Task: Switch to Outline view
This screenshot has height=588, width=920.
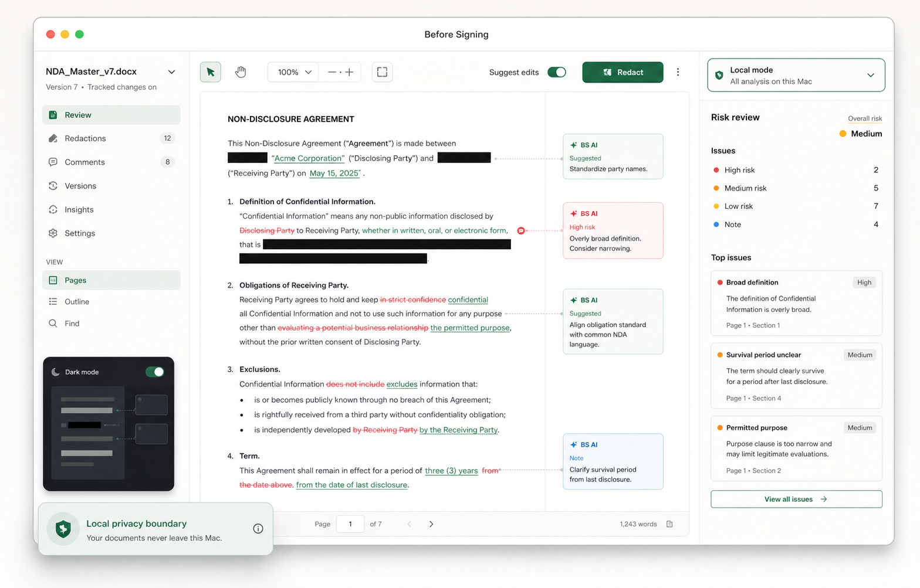Action: (111, 301)
